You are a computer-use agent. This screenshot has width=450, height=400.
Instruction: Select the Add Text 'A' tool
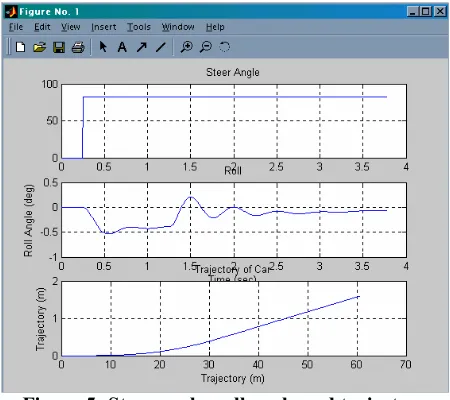pyautogui.click(x=122, y=47)
